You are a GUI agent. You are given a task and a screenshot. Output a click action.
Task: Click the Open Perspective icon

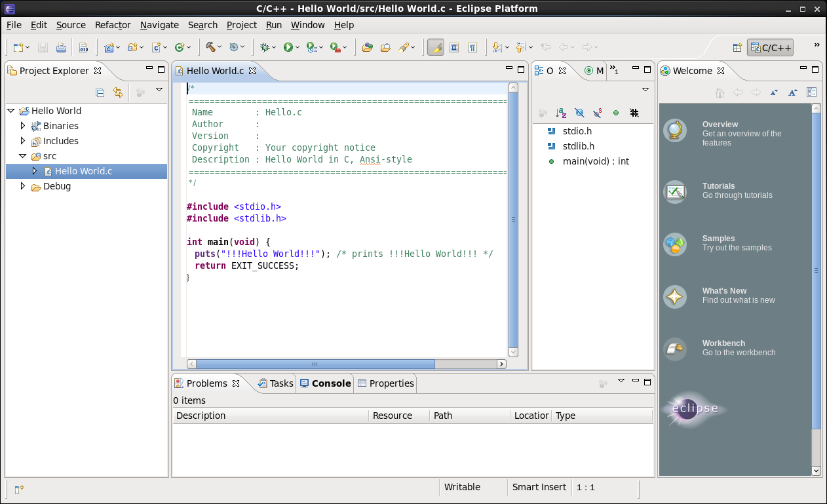[737, 47]
